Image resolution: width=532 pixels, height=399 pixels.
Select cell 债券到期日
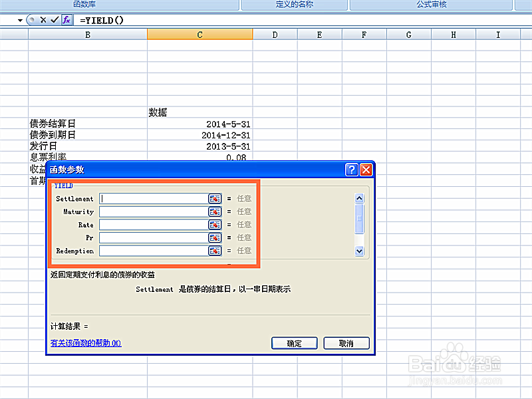point(88,135)
